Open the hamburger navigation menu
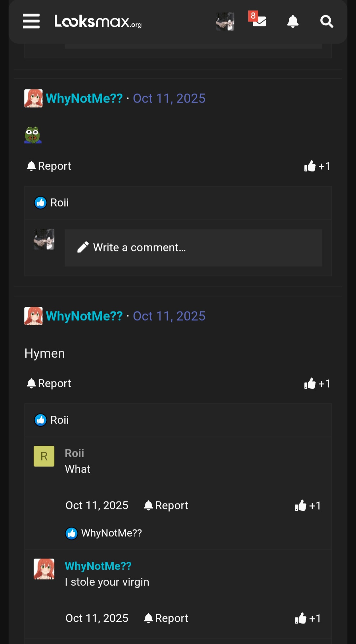356x644 pixels. [31, 21]
